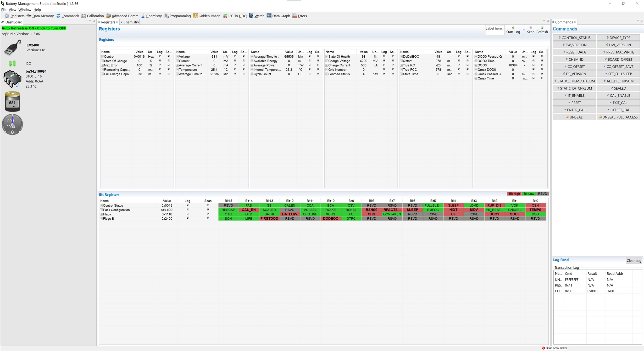This screenshot has height=351, width=644.
Task: Click the current meter dial
Action: pyautogui.click(x=12, y=125)
